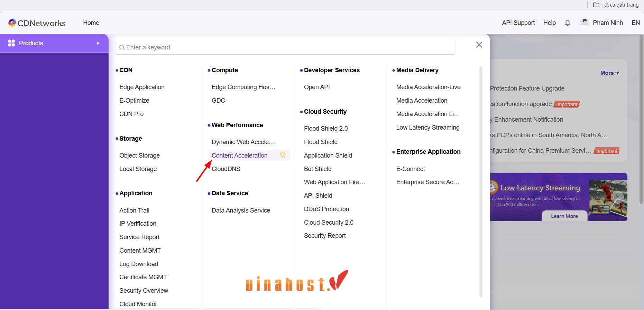
Task: Open Pham Ninh account menu
Action: coord(608,23)
